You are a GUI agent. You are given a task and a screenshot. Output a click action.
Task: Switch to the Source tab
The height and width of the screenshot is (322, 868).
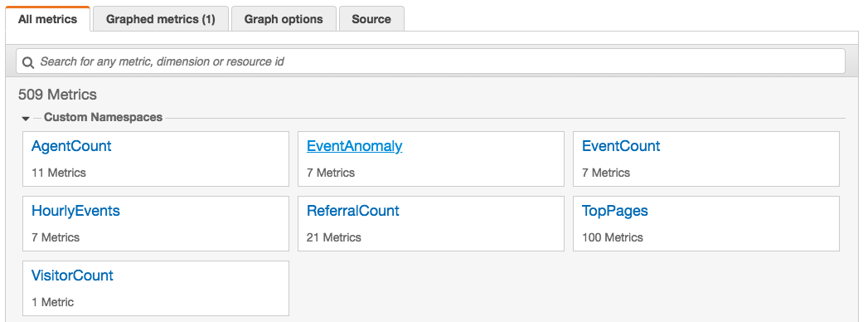(371, 19)
